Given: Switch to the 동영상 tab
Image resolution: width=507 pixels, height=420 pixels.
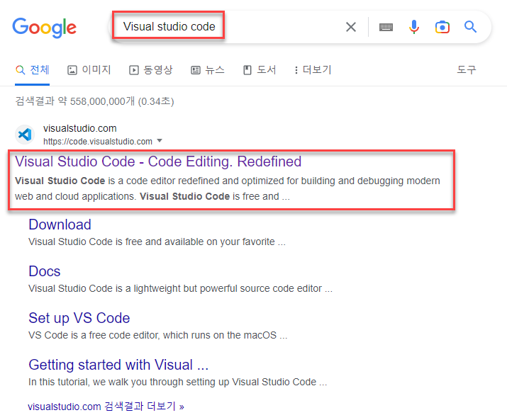Looking at the screenshot, I should (150, 70).
